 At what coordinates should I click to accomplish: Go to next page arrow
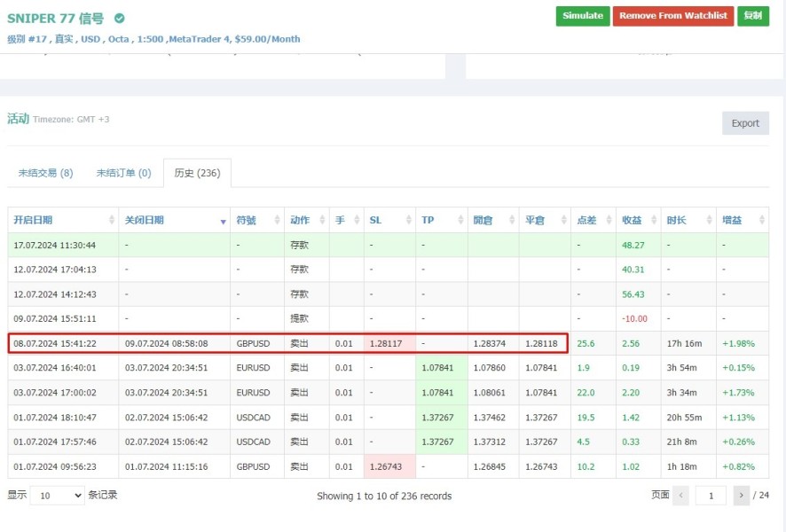[741, 496]
